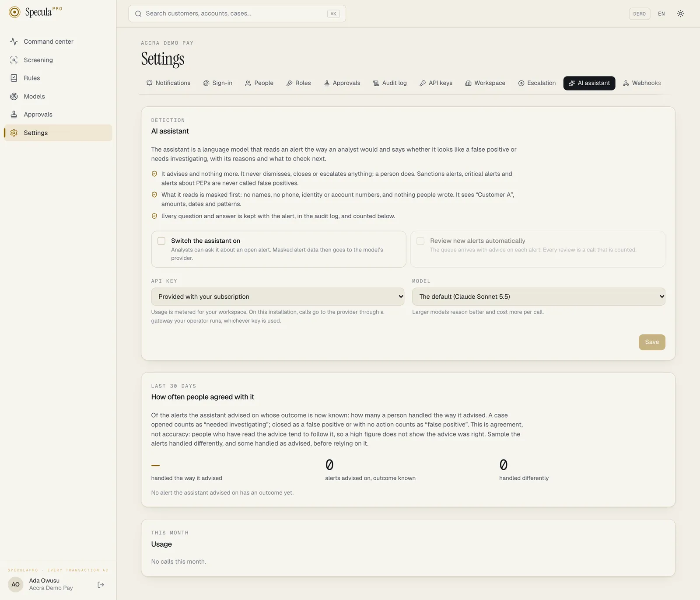The height and width of the screenshot is (600, 700).
Task: Click the 'handled differently' label
Action: click(x=524, y=478)
